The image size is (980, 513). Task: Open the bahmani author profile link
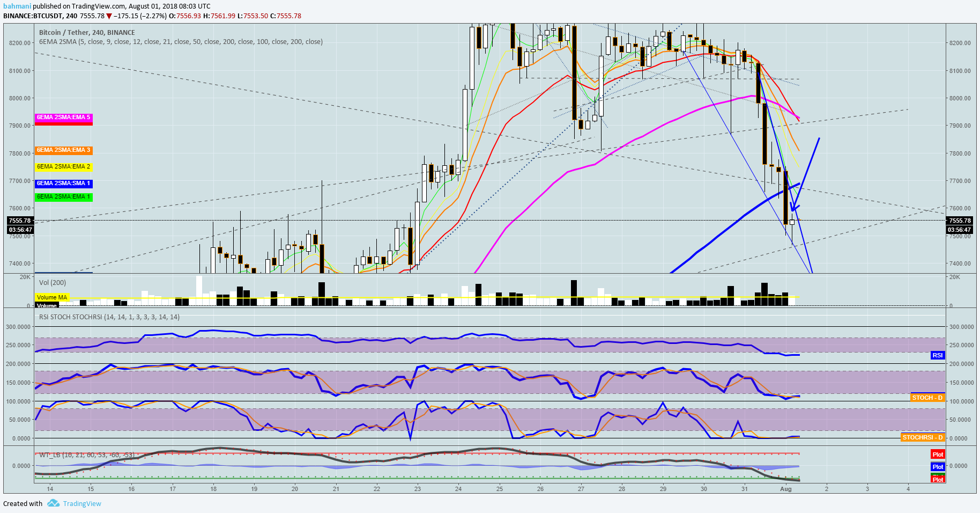[x=17, y=6]
